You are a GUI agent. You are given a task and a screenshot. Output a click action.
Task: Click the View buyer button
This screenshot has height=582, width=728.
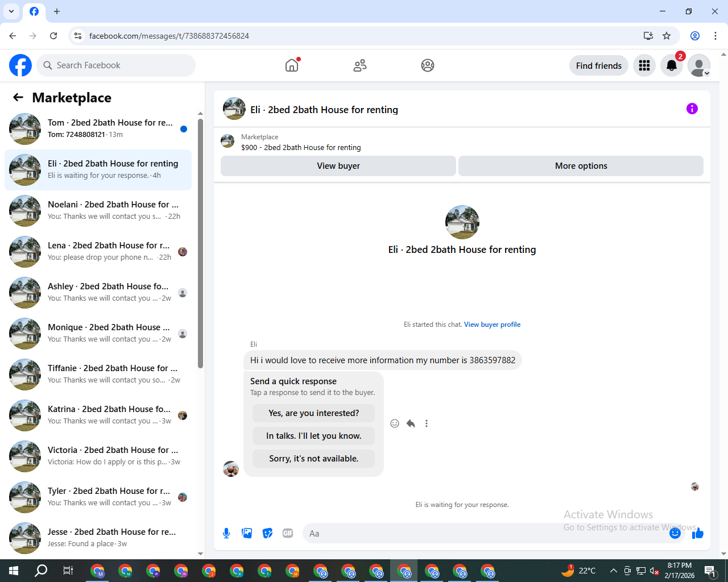point(338,166)
